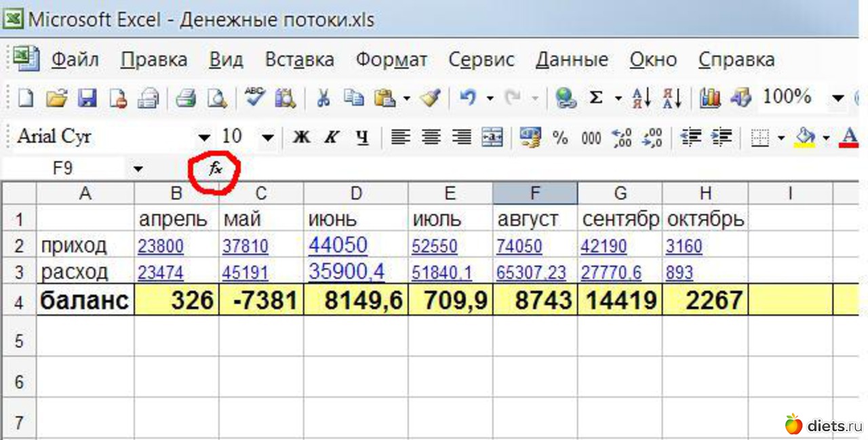Expand the Arial Cyr font dropdown
The image size is (868, 440).
tap(203, 138)
